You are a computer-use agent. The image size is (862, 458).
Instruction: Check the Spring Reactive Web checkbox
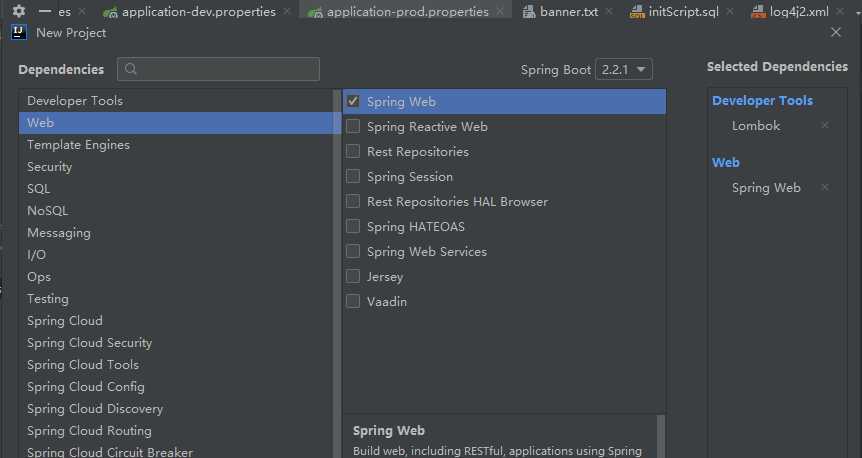click(x=353, y=126)
